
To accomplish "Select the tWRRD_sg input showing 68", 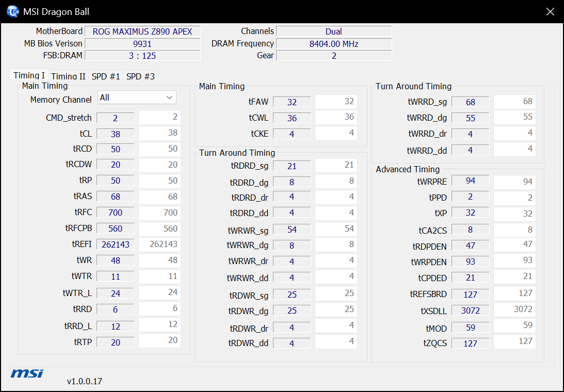I will (470, 102).
